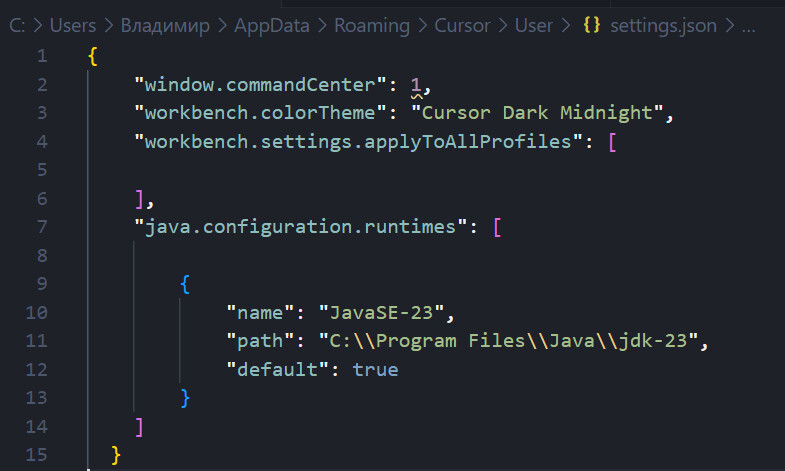Click the blue closing brace on line 13
Image resolution: width=785 pixels, height=471 pixels.
[x=185, y=398]
